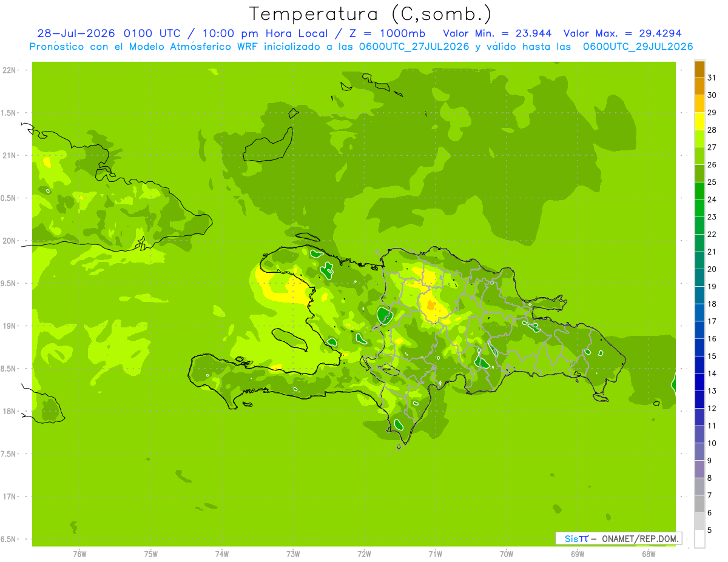Click the '20N' latitude label

coord(9,241)
